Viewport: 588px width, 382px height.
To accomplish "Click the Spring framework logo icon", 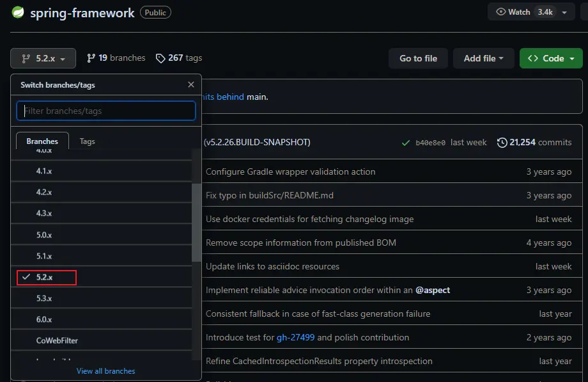I will point(19,13).
